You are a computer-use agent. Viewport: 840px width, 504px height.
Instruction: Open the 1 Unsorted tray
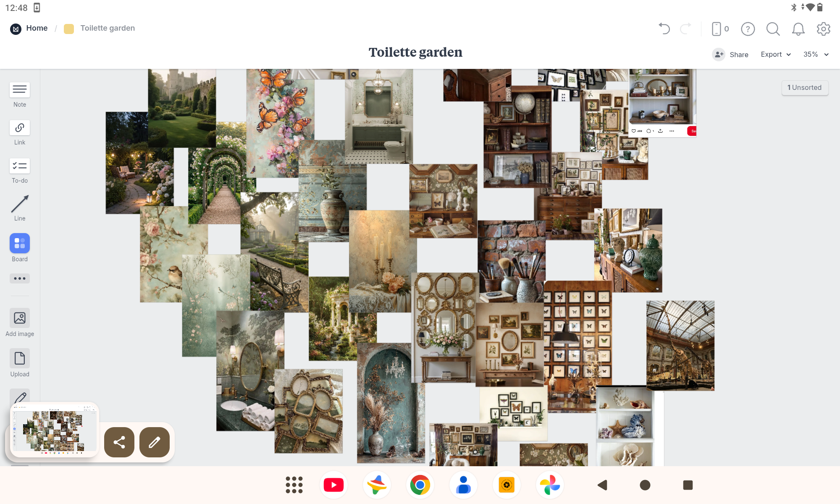(804, 87)
